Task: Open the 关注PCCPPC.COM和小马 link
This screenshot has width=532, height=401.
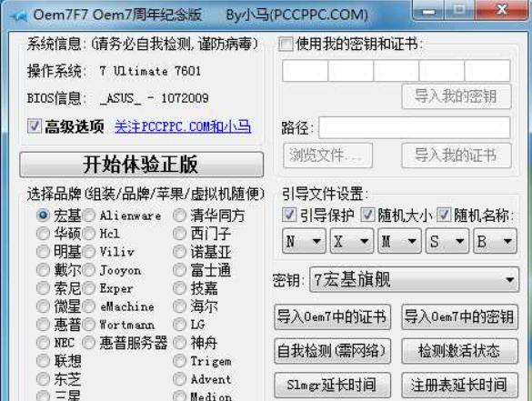Action: (x=183, y=127)
